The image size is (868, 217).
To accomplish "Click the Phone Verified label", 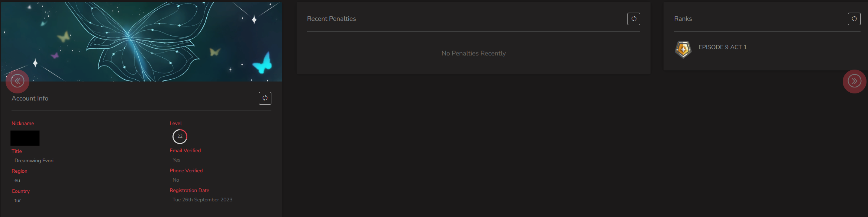I will point(186,171).
